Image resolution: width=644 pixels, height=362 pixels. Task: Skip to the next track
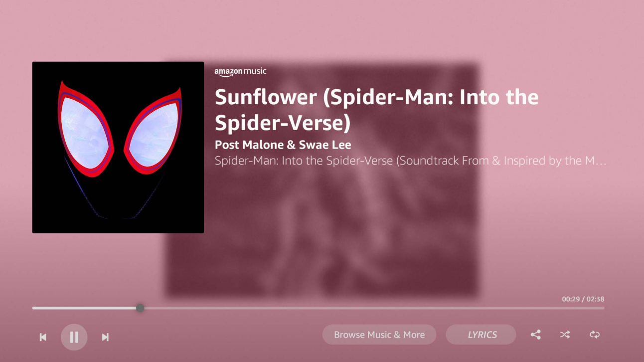(105, 338)
